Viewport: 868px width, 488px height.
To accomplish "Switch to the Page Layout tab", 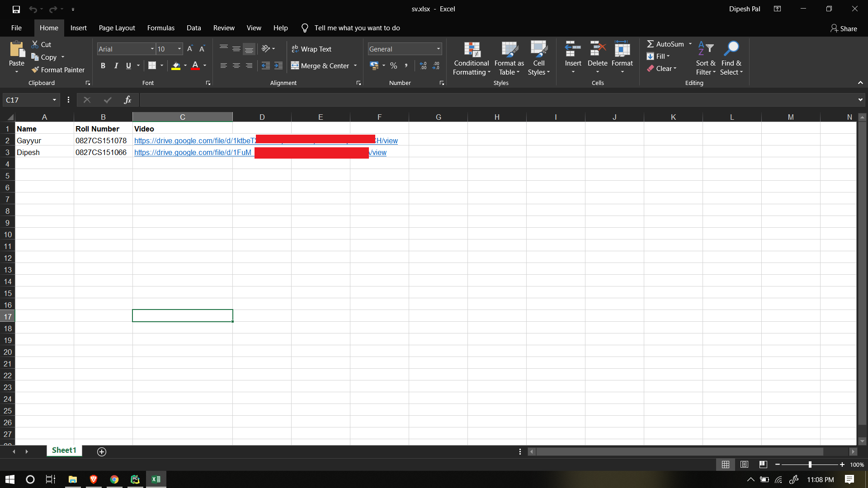I will 117,28.
